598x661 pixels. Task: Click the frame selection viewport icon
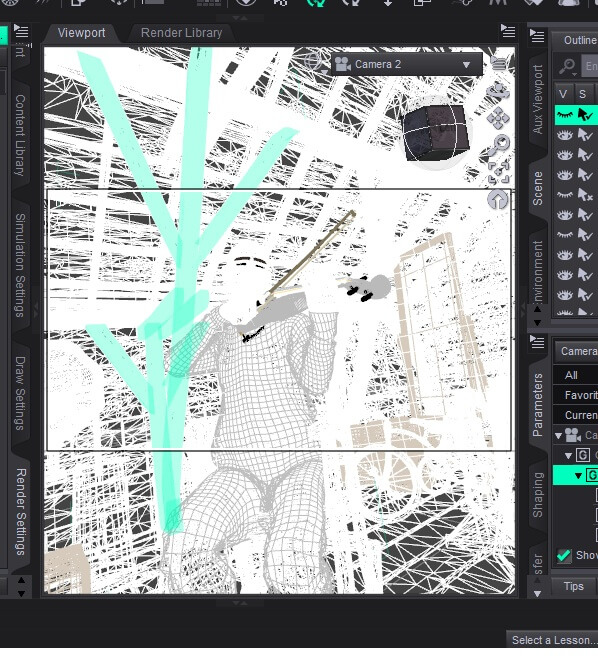click(499, 172)
